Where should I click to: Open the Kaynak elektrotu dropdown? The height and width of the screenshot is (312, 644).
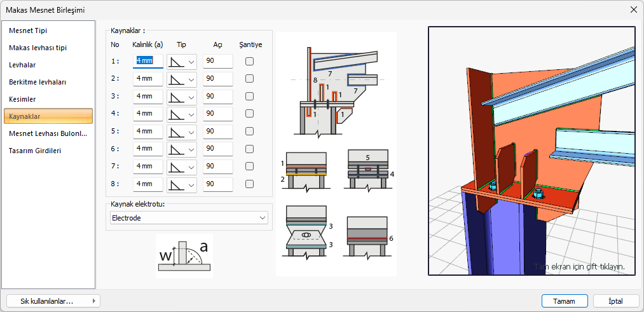[189, 218]
